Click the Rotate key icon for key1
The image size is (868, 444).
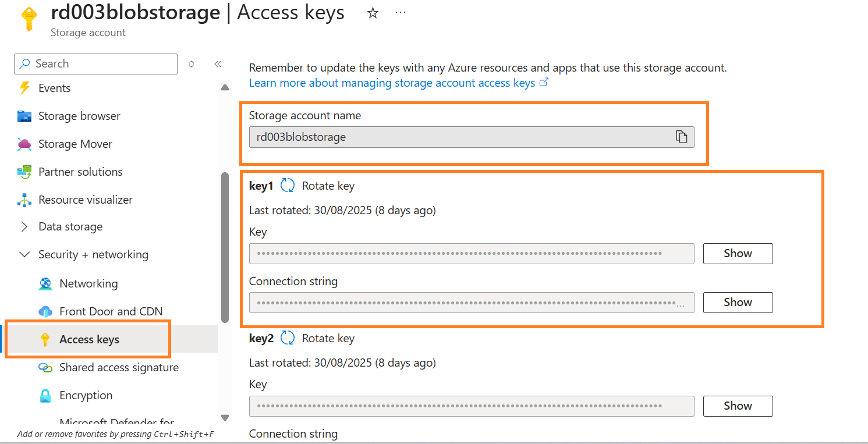tap(288, 185)
